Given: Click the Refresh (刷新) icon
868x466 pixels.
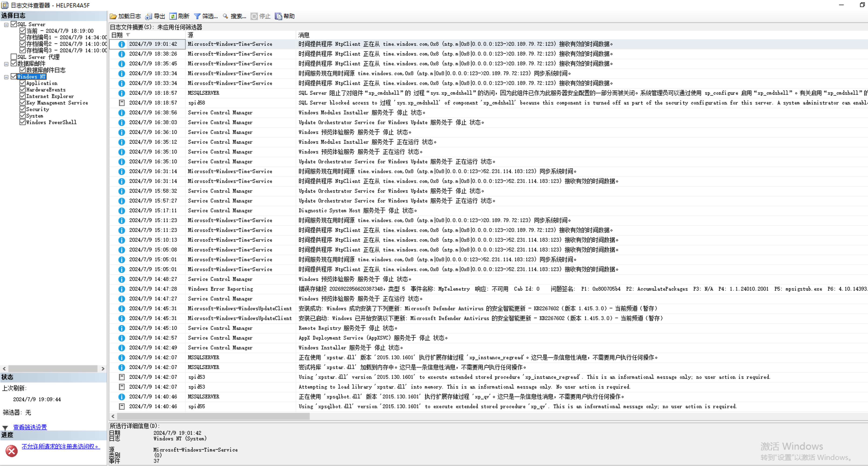Looking at the screenshot, I should pos(173,16).
